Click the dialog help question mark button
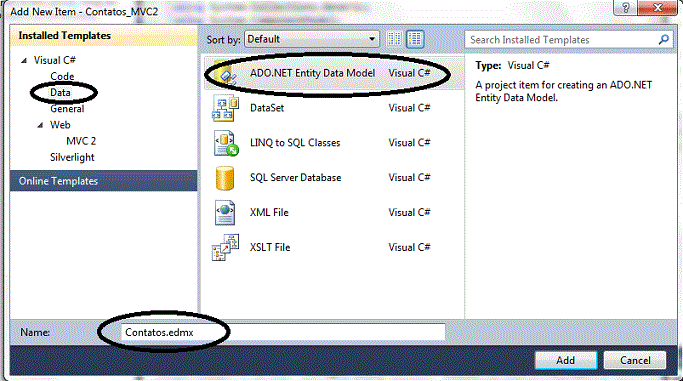 pyautogui.click(x=626, y=8)
